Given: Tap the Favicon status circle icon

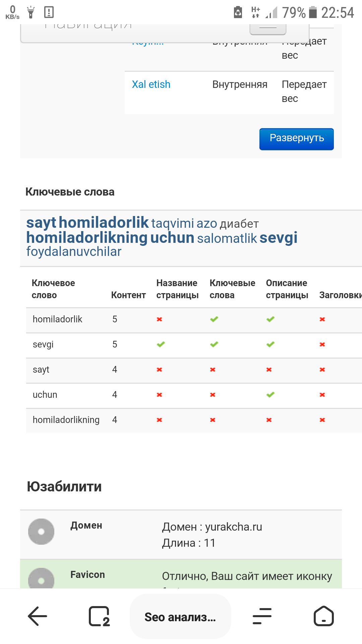Looking at the screenshot, I should pos(41,579).
